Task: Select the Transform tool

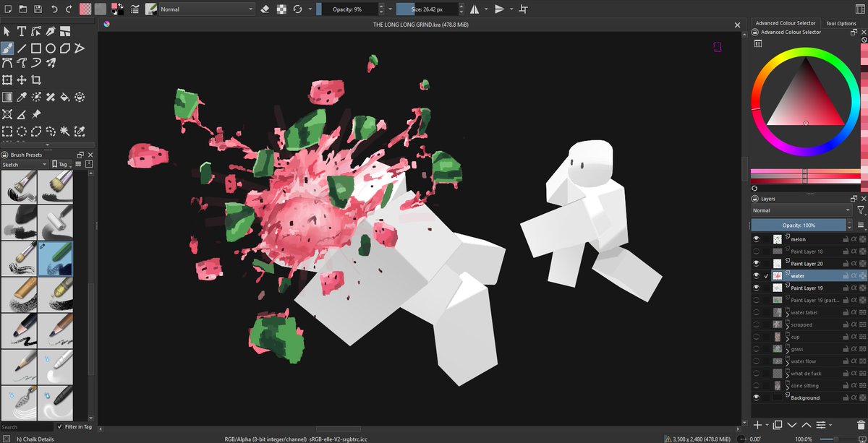Action: [x=7, y=79]
